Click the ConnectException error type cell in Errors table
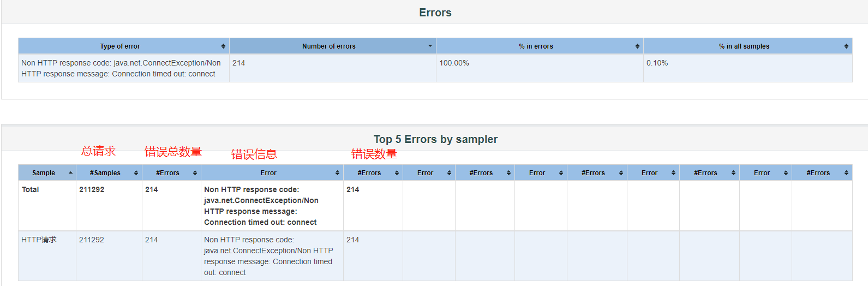 124,68
